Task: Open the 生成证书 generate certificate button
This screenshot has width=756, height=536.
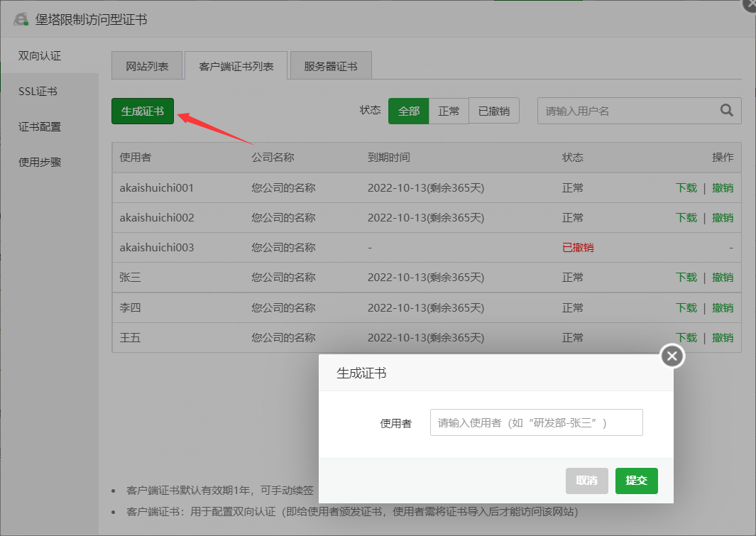Action: click(x=142, y=111)
